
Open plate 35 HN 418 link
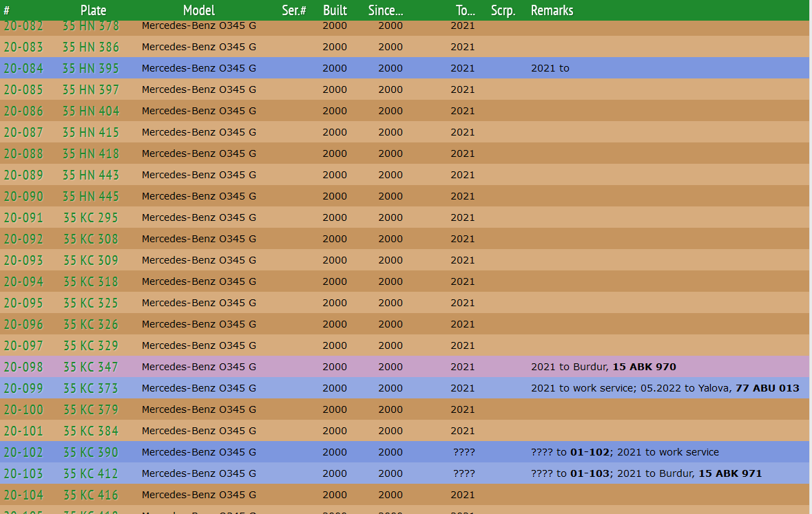pos(91,153)
